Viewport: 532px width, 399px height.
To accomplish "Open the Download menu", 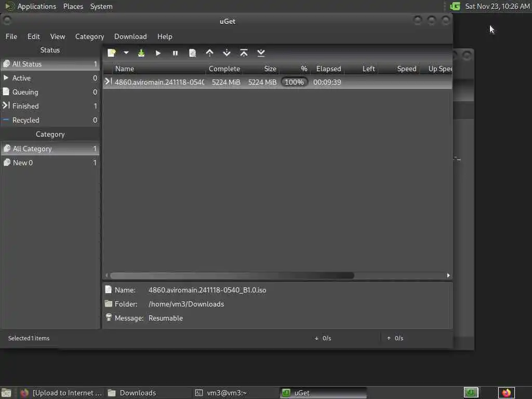I will point(130,36).
